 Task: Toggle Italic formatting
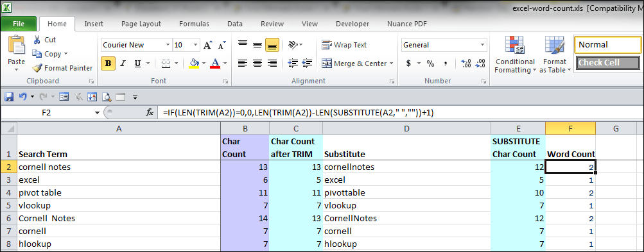point(123,63)
